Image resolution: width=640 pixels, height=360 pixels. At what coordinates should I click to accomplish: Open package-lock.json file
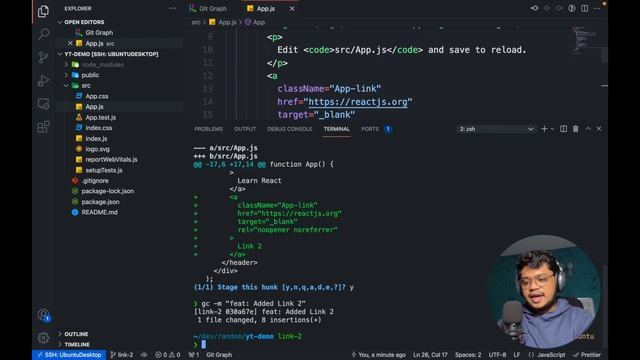click(x=107, y=191)
